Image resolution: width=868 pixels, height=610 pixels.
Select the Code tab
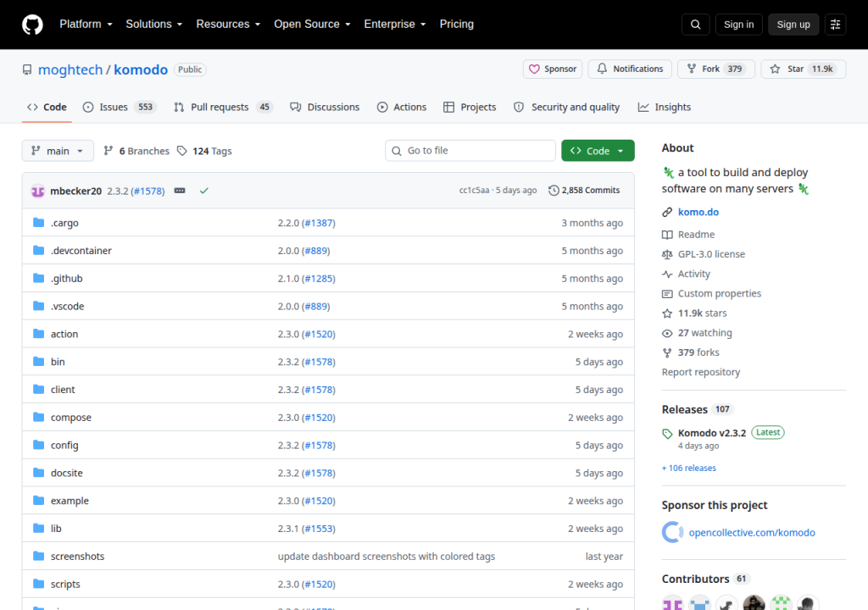(x=47, y=108)
